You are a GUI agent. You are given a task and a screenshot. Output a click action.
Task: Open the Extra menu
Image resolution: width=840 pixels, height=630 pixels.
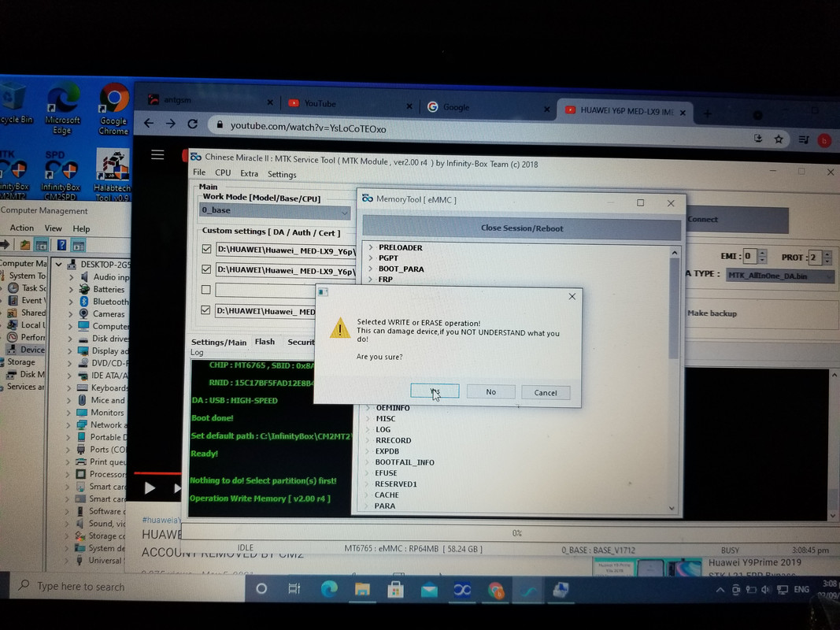click(249, 173)
